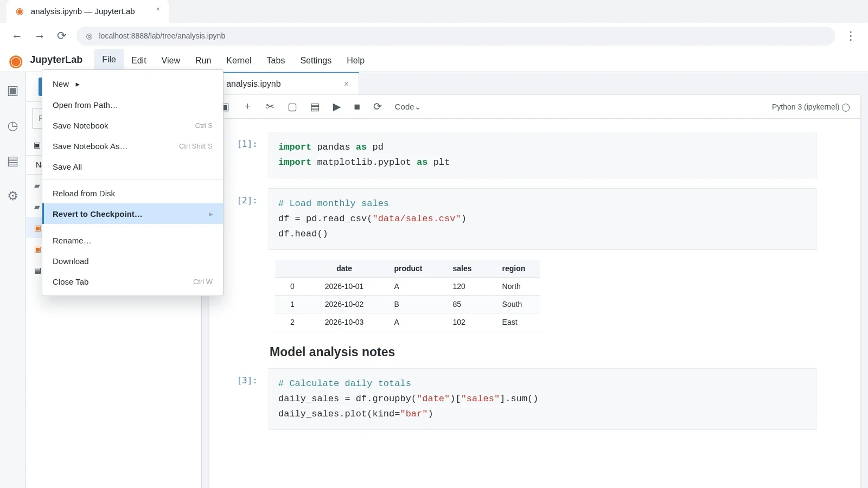Select Rename… menu entry
The width and height of the screenshot is (868, 488).
tap(132, 241)
